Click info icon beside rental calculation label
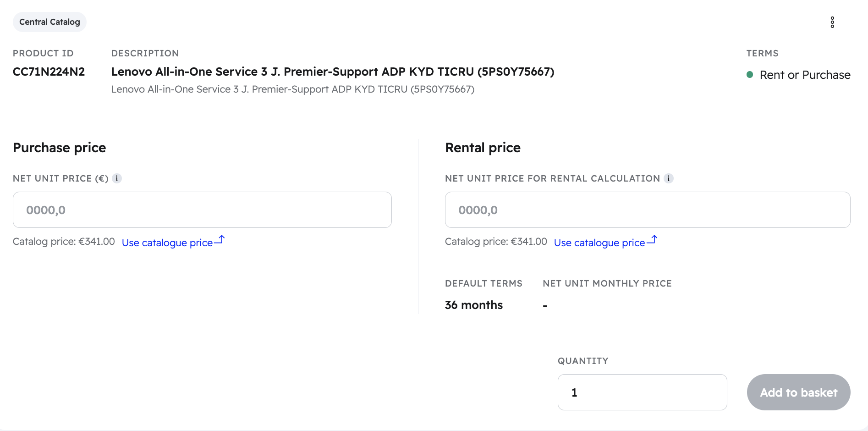 (x=669, y=178)
